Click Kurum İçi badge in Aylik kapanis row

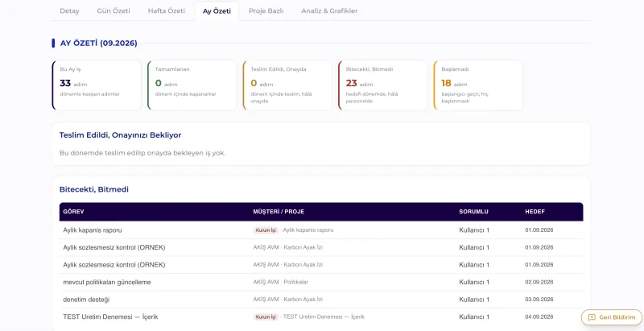[266, 230]
